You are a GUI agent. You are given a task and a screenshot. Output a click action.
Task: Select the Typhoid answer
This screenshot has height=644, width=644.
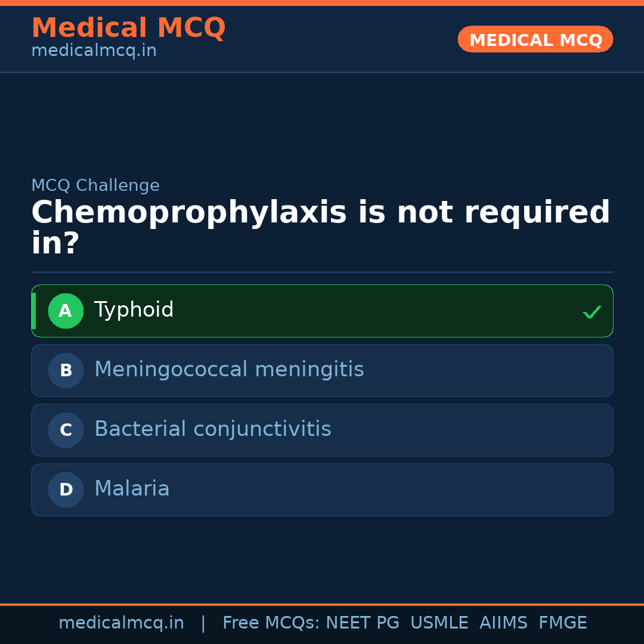tap(134, 310)
